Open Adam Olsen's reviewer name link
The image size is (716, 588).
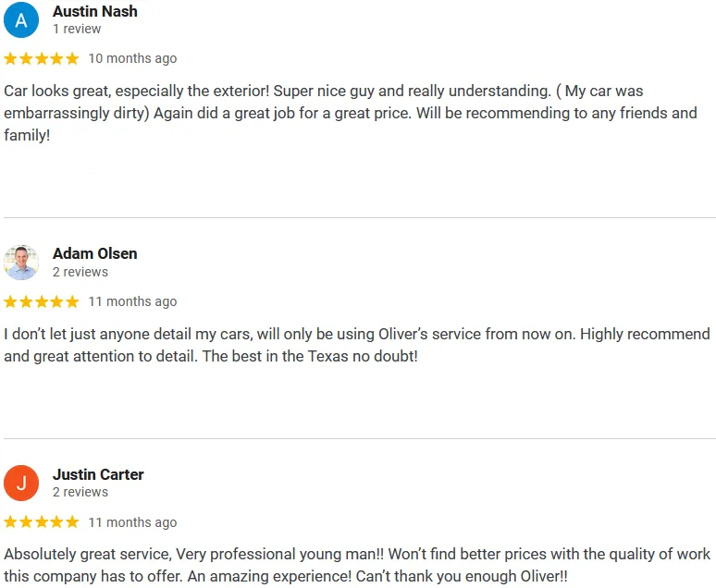tap(95, 253)
